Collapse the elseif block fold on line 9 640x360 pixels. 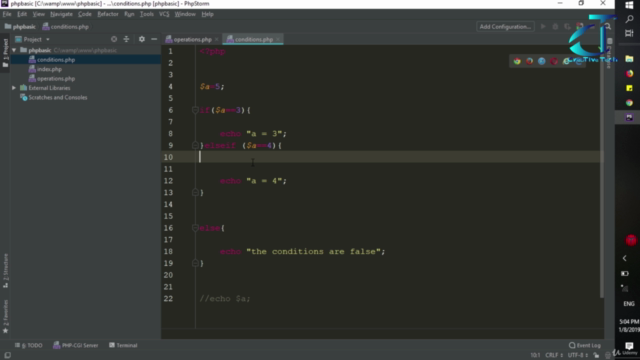(195, 145)
